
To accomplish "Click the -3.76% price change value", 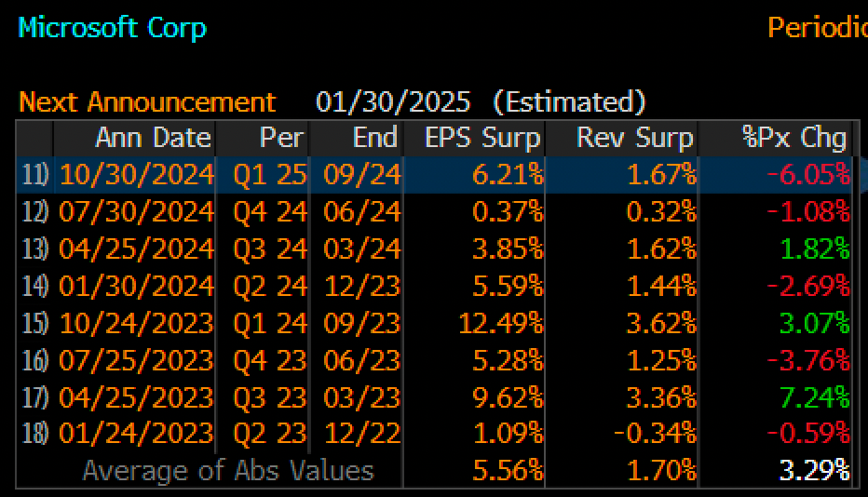I will (808, 360).
